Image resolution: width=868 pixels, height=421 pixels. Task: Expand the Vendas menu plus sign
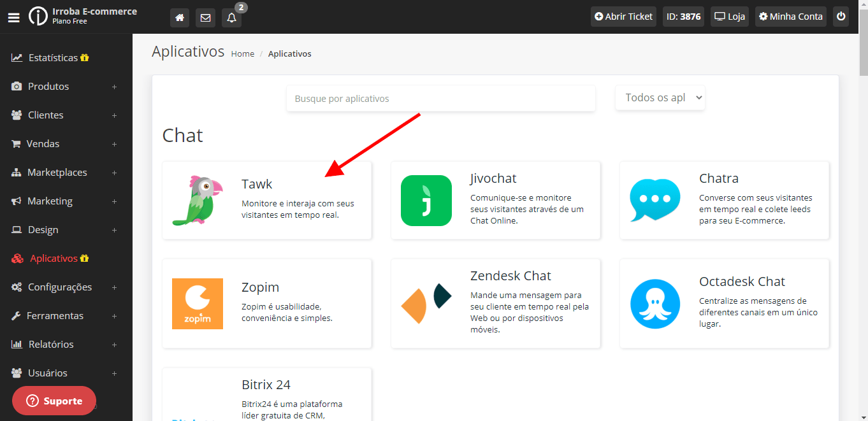[115, 144]
